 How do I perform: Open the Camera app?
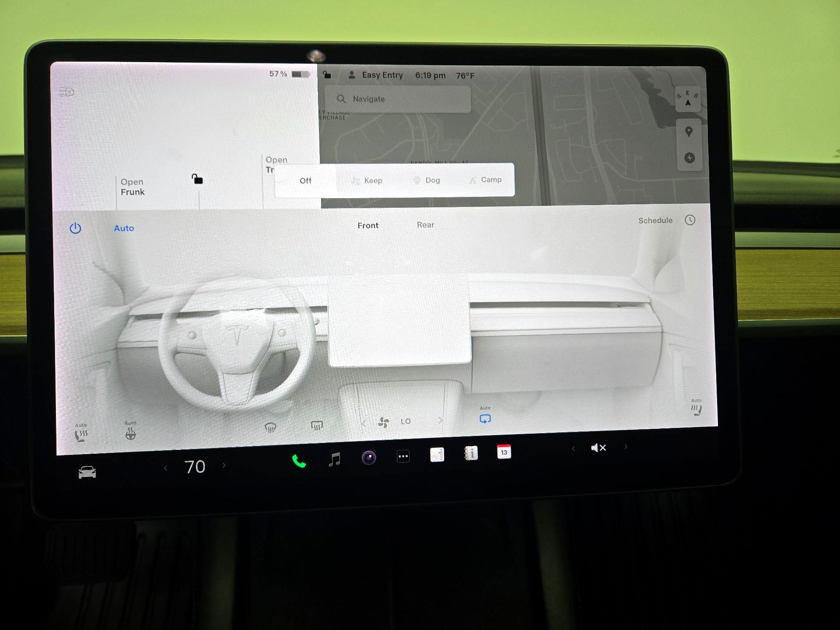[369, 458]
